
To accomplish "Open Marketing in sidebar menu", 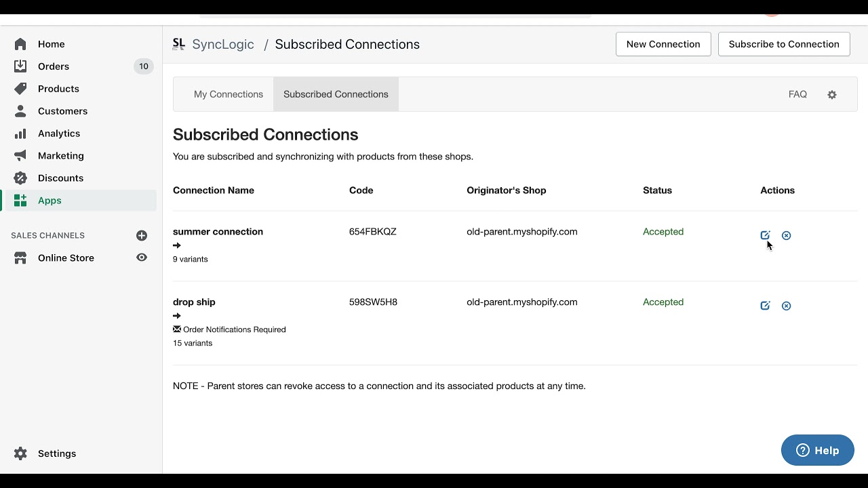I will point(61,156).
